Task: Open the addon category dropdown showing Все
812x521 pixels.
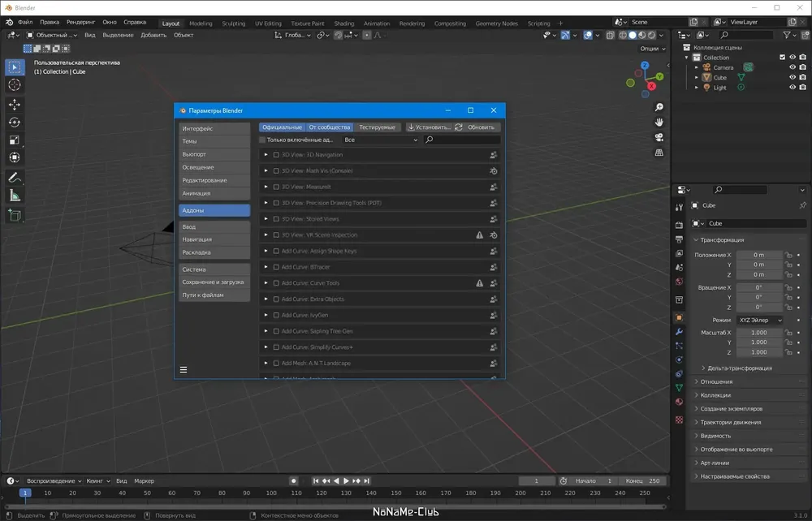Action: pos(380,140)
